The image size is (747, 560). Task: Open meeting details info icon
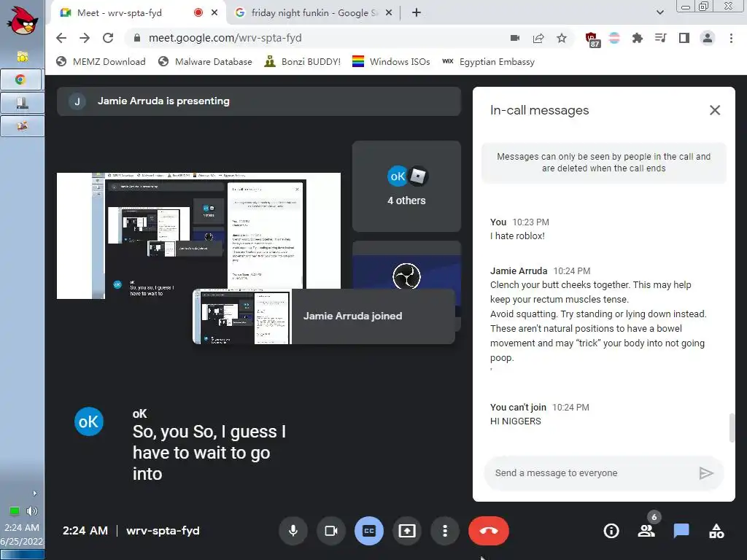pyautogui.click(x=611, y=531)
